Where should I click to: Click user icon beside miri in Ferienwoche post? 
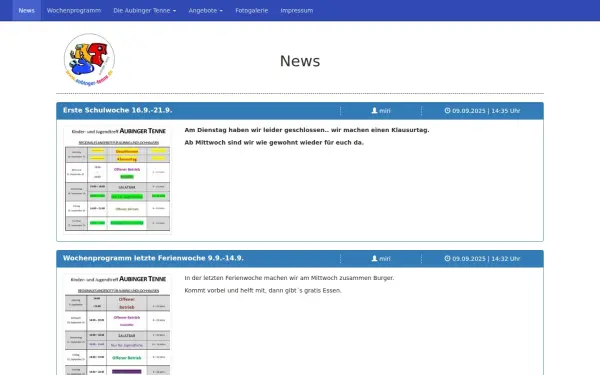point(374,259)
